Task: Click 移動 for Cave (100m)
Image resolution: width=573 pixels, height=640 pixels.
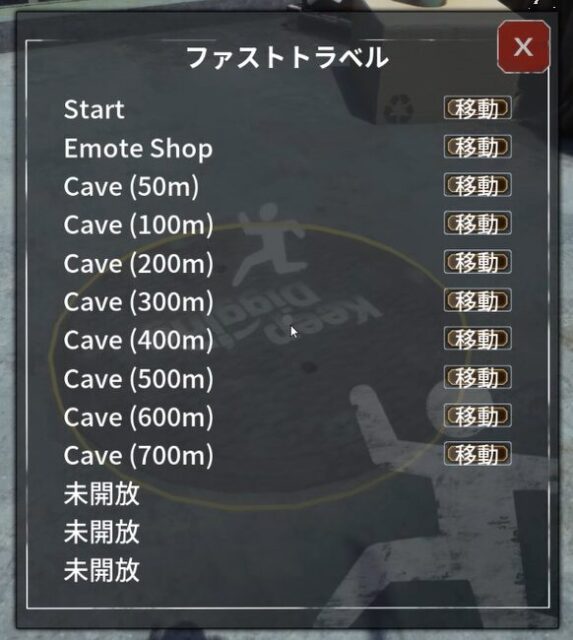Action: pyautogui.click(x=478, y=223)
